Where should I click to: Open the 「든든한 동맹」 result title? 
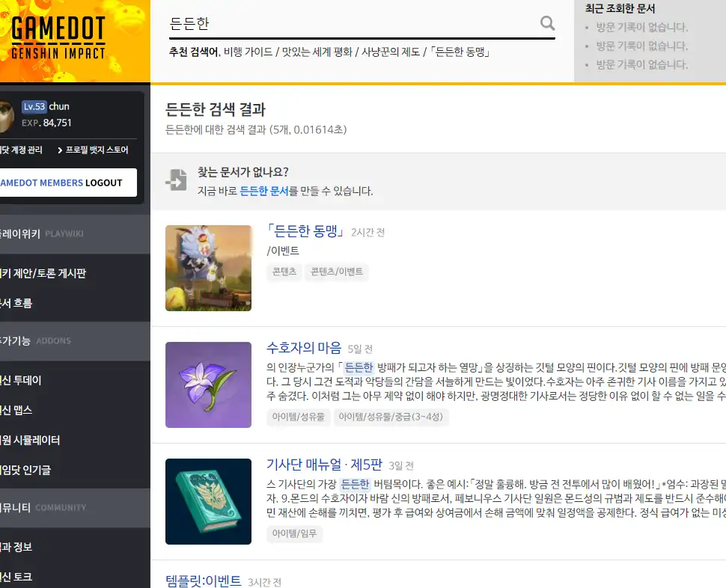pyautogui.click(x=305, y=231)
